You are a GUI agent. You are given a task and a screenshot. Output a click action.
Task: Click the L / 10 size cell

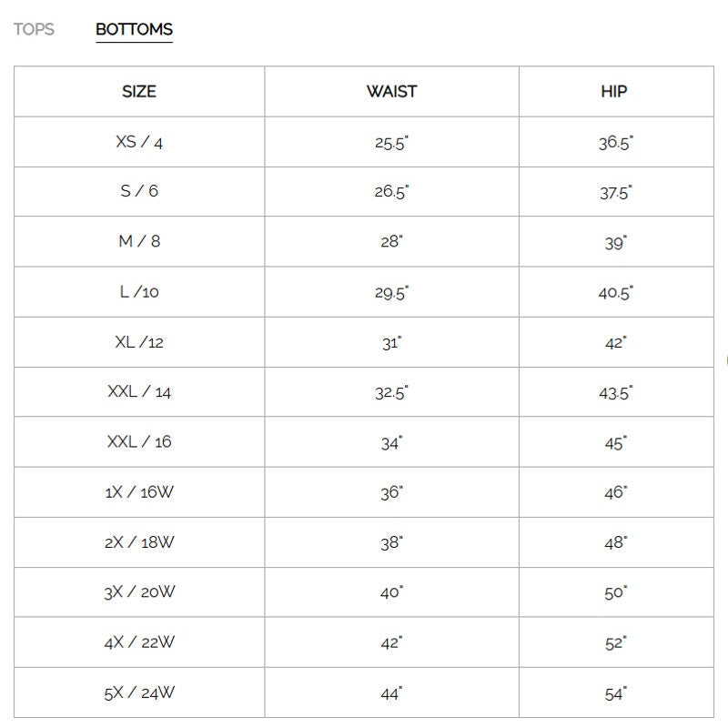pos(139,292)
